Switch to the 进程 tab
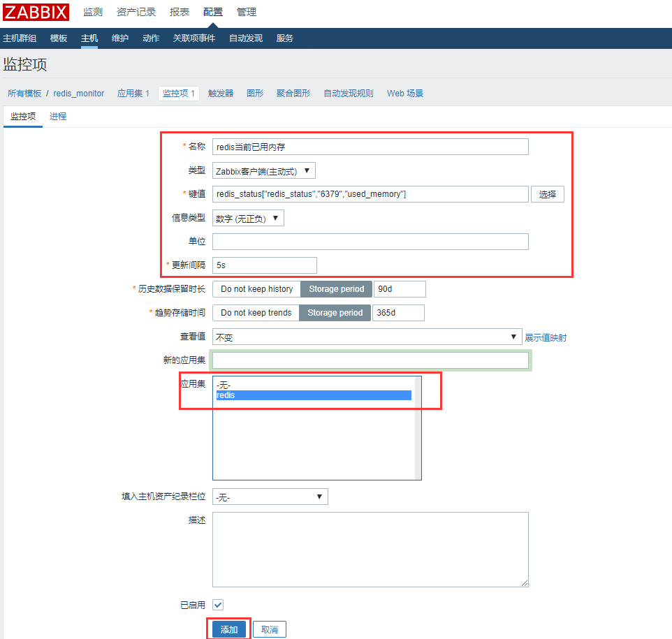 point(58,117)
